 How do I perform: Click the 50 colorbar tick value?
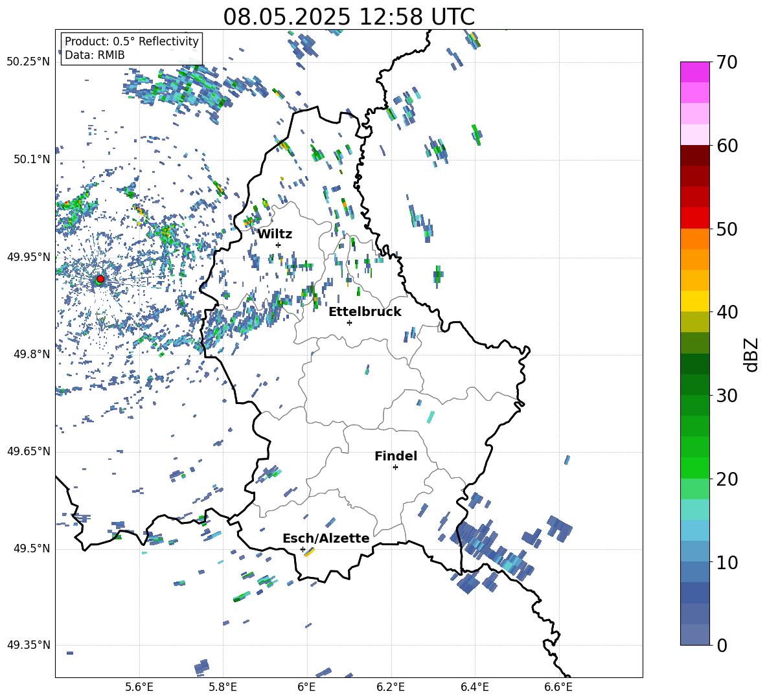[727, 229]
